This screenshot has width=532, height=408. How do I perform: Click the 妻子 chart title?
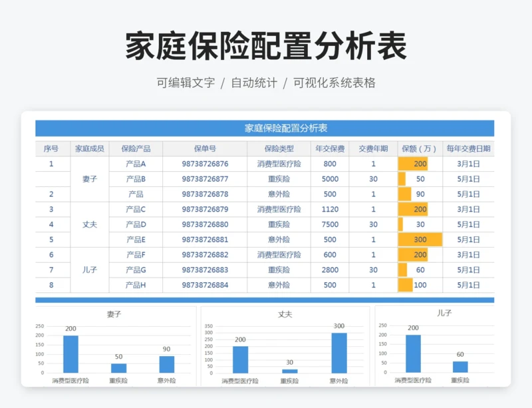coord(114,314)
